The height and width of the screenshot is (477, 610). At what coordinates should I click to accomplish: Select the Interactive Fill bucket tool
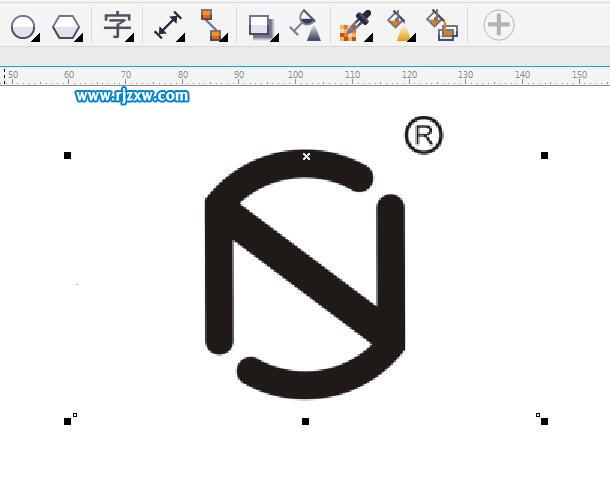tap(400, 25)
